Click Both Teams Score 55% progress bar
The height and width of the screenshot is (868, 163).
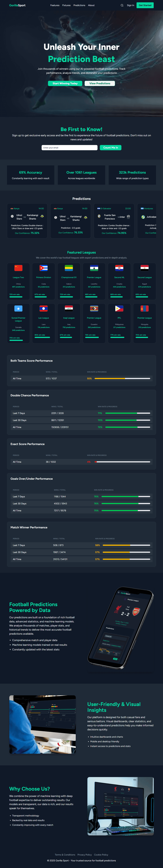coord(122,378)
